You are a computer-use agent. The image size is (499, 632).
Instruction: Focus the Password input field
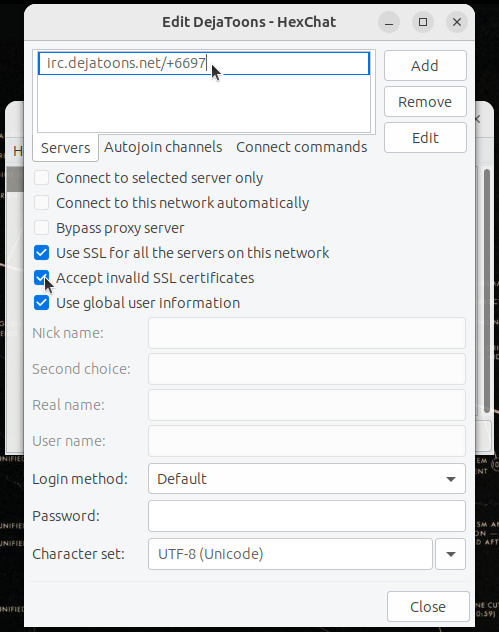(x=307, y=516)
